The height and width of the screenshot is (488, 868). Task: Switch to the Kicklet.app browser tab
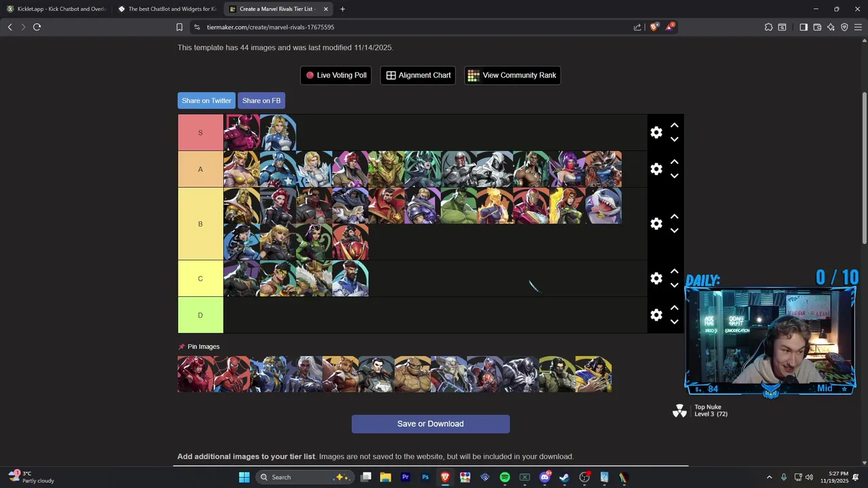click(x=56, y=9)
